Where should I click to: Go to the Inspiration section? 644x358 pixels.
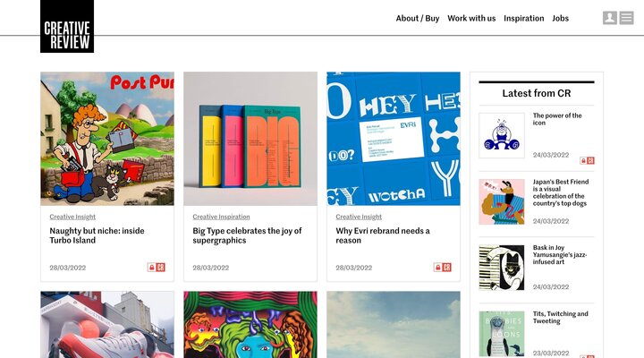point(524,18)
